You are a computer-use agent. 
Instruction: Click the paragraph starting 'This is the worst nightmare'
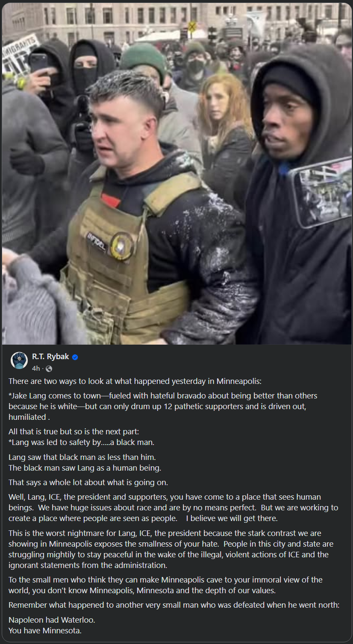coord(171,549)
